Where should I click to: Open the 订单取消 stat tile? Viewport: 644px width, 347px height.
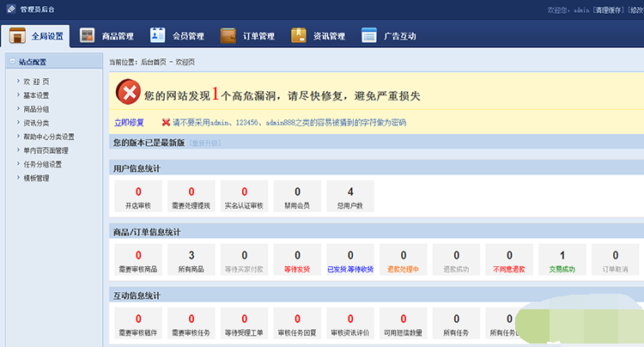coord(615,259)
